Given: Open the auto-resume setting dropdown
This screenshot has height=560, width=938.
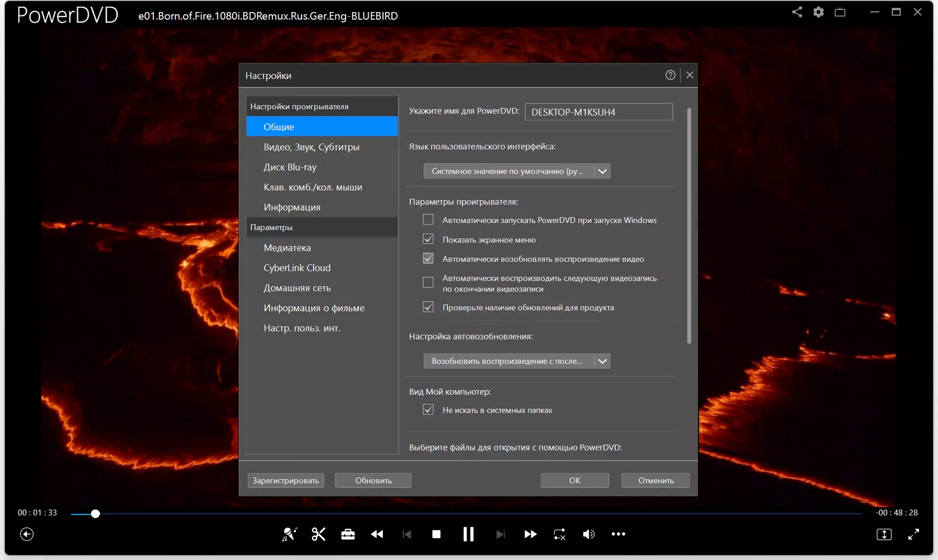Looking at the screenshot, I should pyautogui.click(x=517, y=361).
